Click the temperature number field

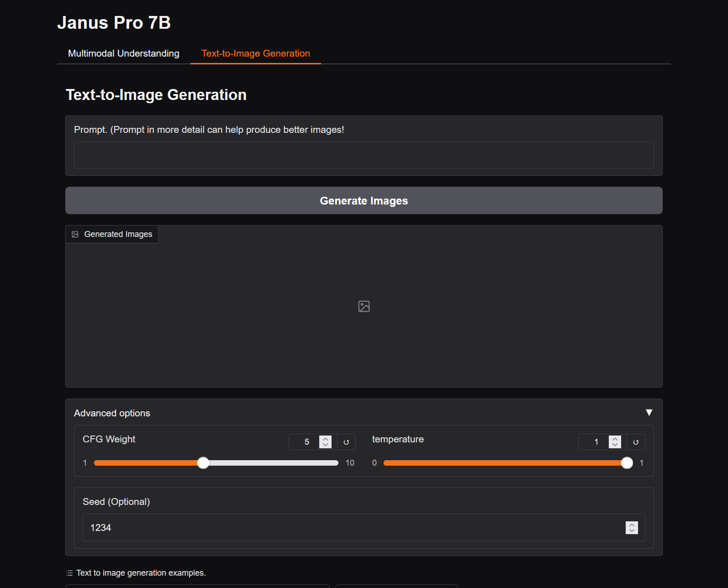[595, 442]
